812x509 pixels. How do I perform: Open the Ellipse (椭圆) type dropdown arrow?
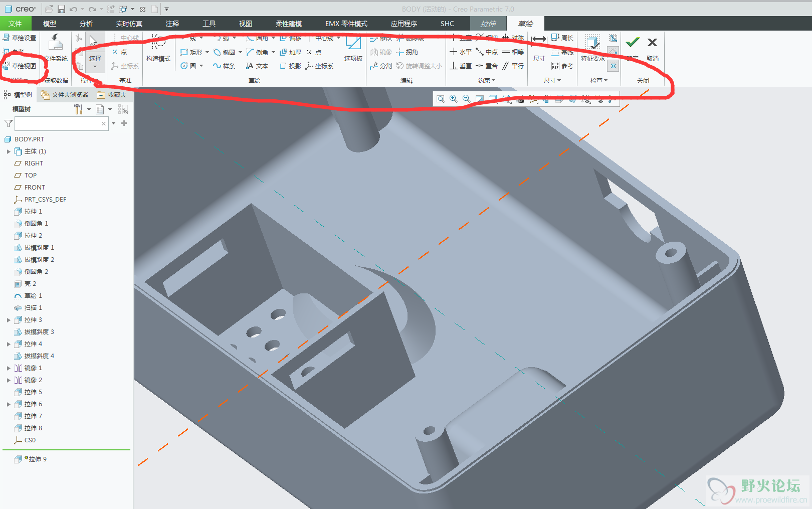[x=240, y=52]
